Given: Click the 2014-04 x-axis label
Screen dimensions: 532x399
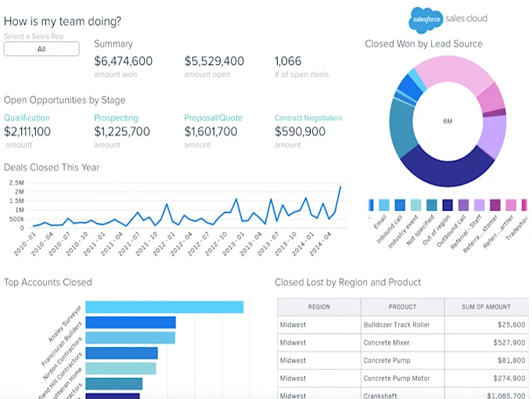Looking at the screenshot, I should [320, 244].
